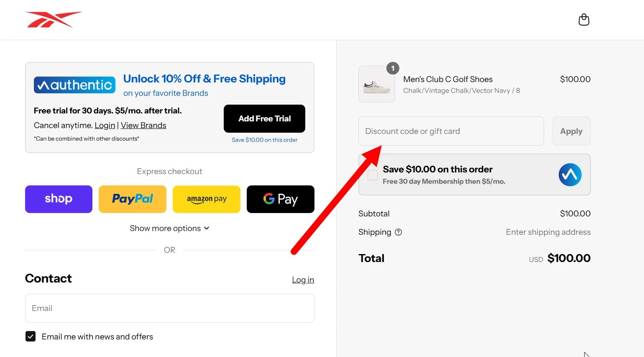Click Apply next to discount code field

tap(571, 131)
